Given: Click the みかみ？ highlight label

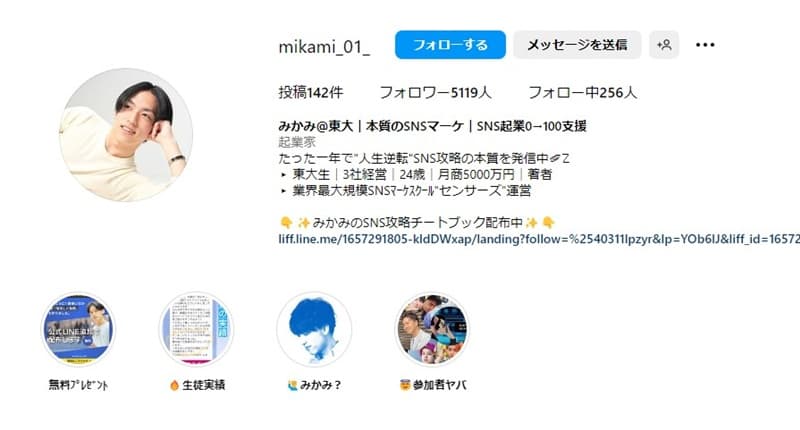Looking at the screenshot, I should (314, 385).
